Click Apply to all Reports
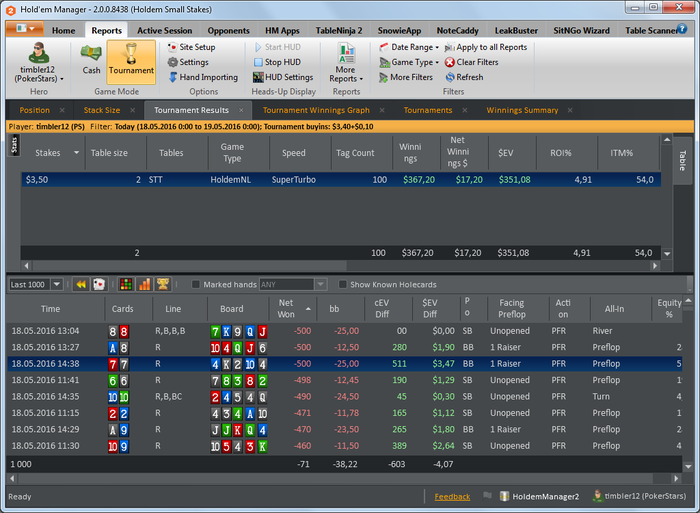The height and width of the screenshot is (513, 700). pyautogui.click(x=486, y=47)
